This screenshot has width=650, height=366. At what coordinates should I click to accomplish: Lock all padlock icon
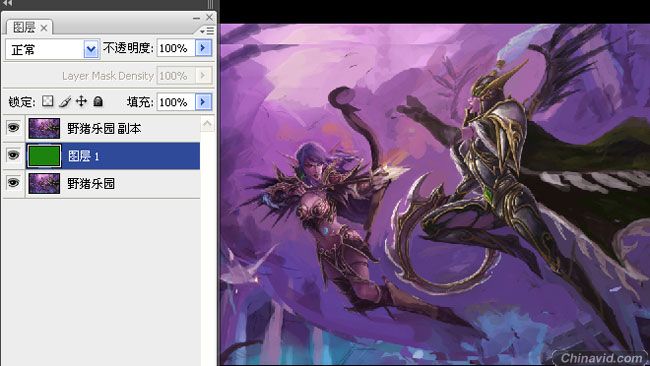click(98, 101)
